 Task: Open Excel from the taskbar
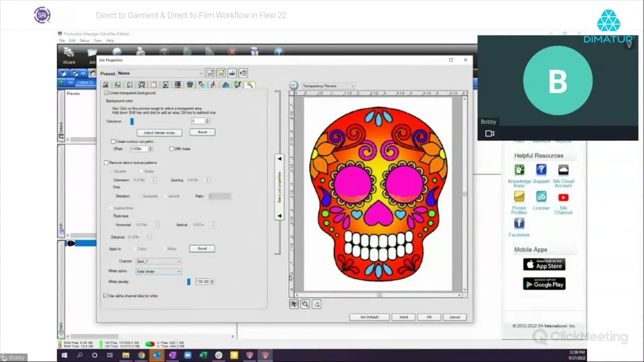203,355
